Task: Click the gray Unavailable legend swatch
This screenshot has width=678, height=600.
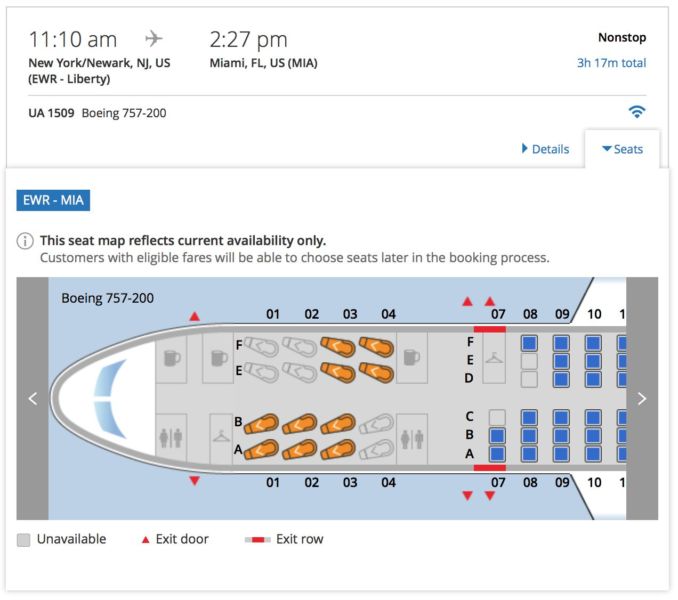Action: click(x=24, y=540)
